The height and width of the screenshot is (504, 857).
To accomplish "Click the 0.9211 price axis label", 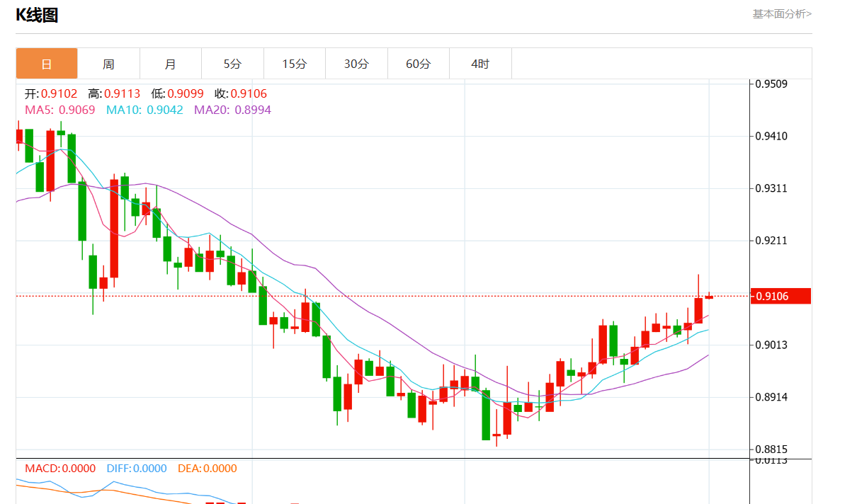I will 771,241.
